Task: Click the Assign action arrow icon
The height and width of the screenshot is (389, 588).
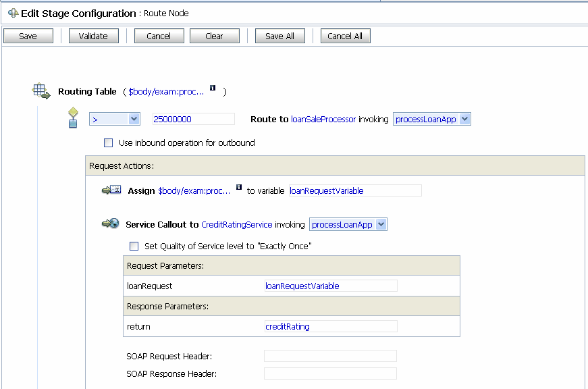Action: point(111,190)
